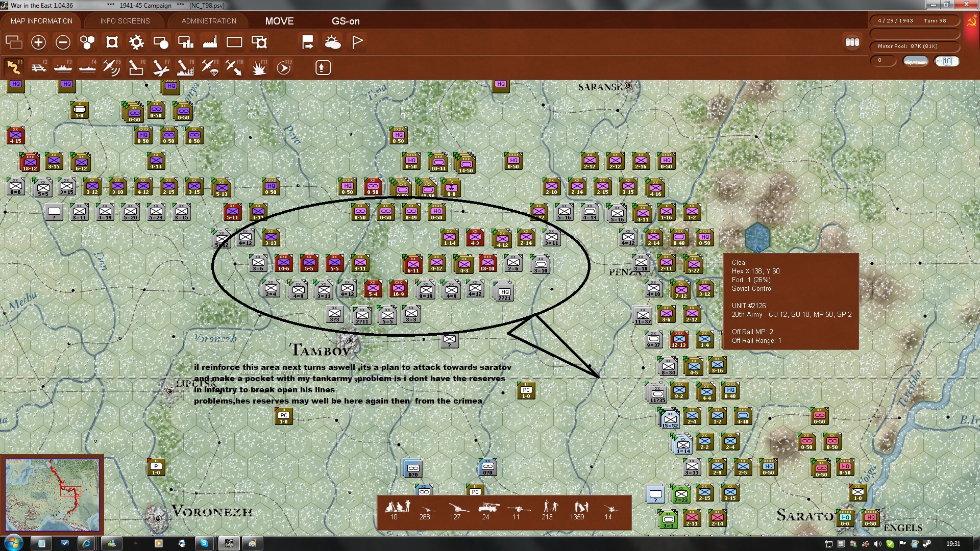Click the Voronezh city marker
Screen dimensions: 980x551
point(158,518)
